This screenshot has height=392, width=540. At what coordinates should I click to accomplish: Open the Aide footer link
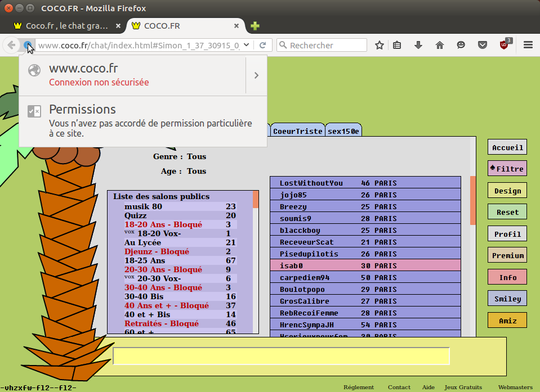click(x=428, y=387)
